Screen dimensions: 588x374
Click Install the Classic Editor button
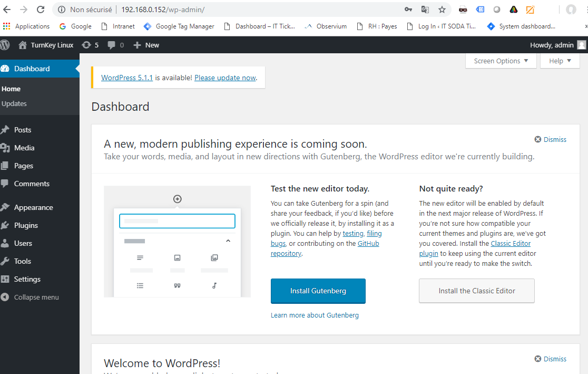[477, 291]
